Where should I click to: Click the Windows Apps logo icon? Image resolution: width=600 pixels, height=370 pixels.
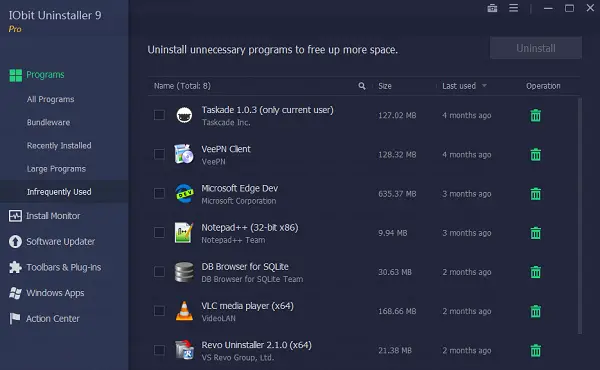click(15, 293)
